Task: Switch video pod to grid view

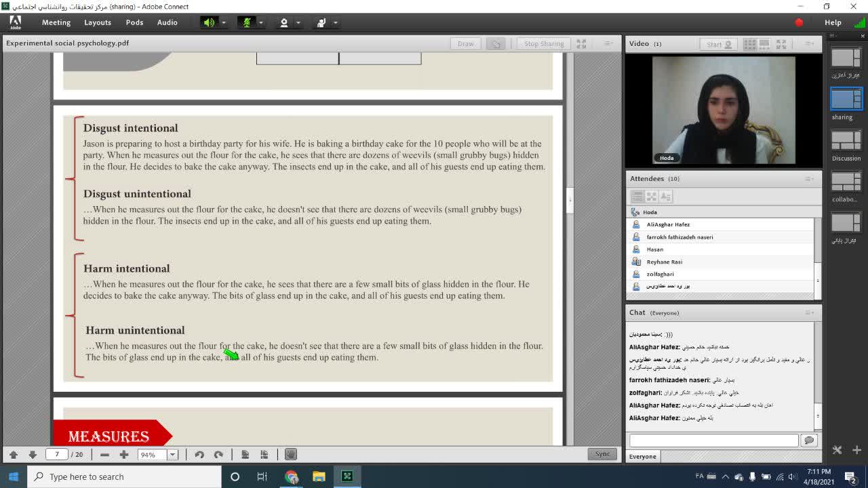Action: [749, 44]
